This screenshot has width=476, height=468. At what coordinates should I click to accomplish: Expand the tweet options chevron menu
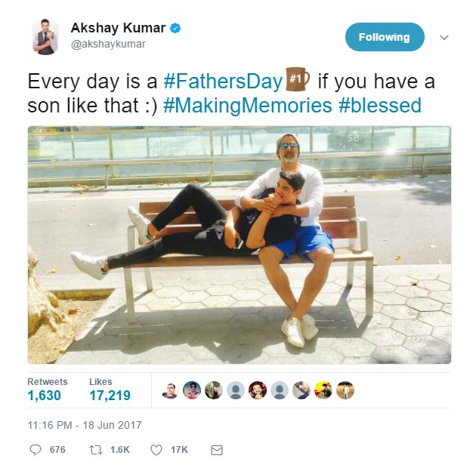click(x=444, y=37)
